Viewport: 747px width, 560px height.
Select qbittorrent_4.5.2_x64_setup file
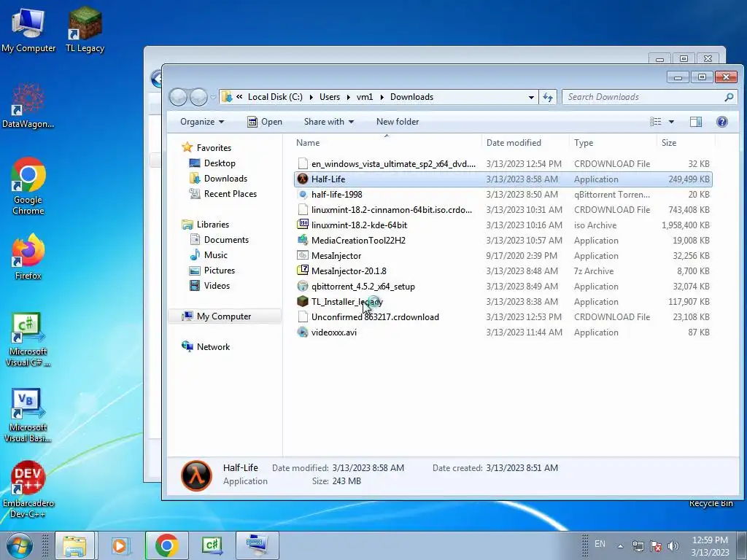(x=503, y=286)
